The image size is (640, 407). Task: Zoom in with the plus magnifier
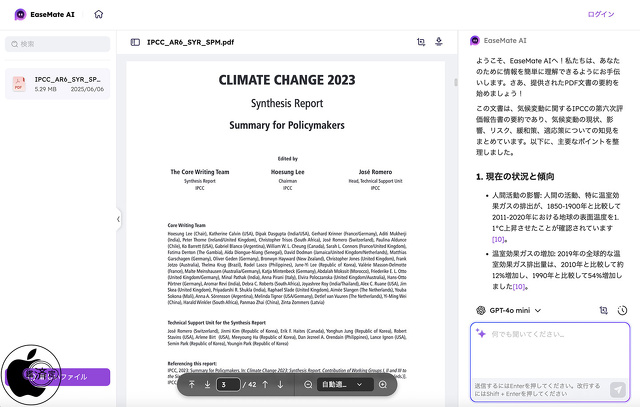(x=383, y=385)
